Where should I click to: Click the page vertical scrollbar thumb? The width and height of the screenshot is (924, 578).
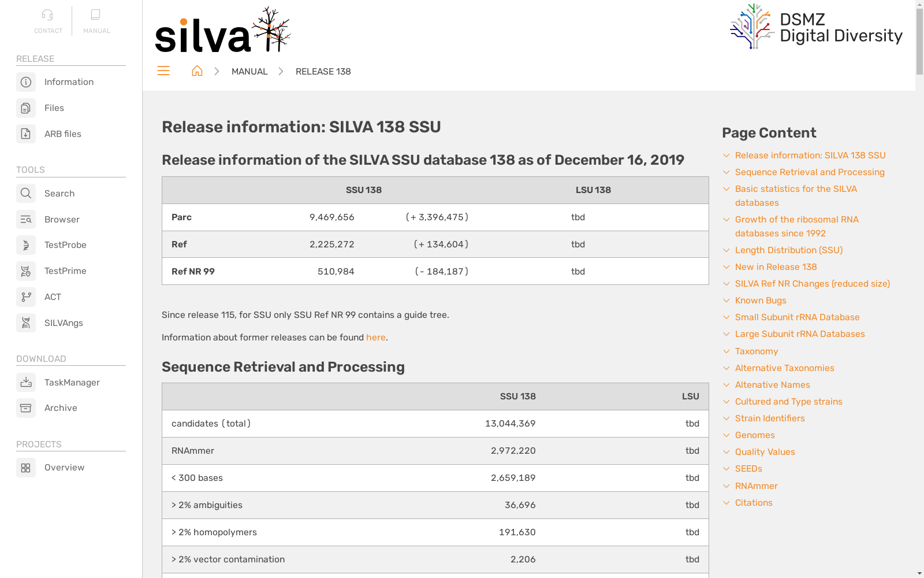(x=919, y=42)
